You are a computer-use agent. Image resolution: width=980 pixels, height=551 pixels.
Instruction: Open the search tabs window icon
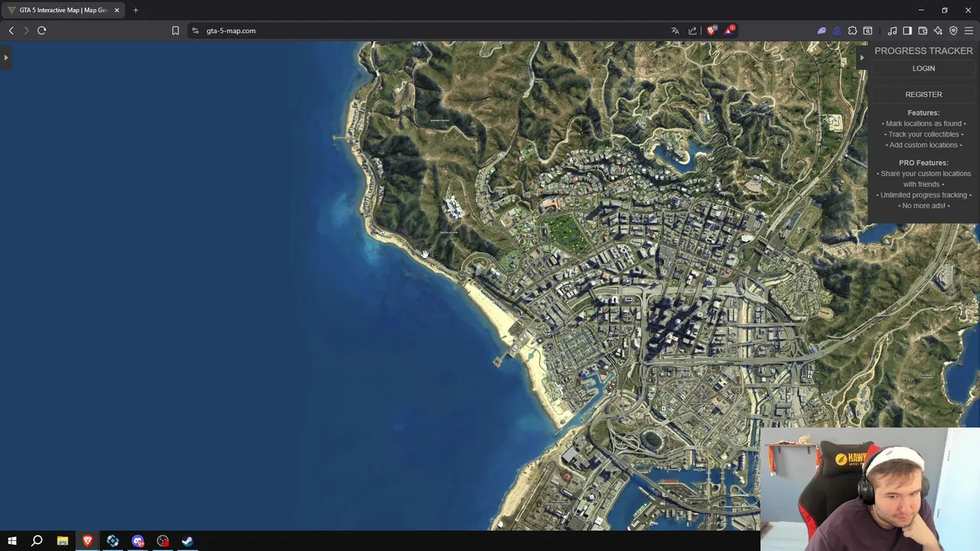click(x=867, y=31)
